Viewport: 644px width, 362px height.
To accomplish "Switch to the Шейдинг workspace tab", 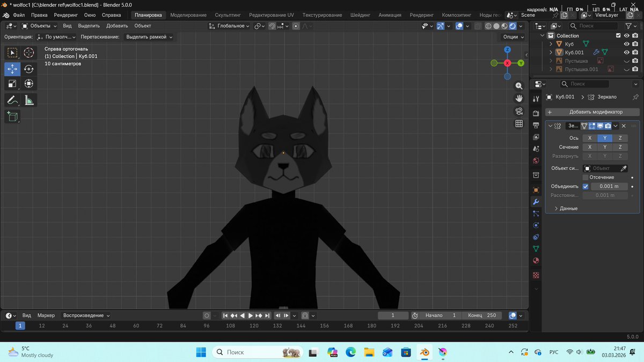I will point(360,15).
